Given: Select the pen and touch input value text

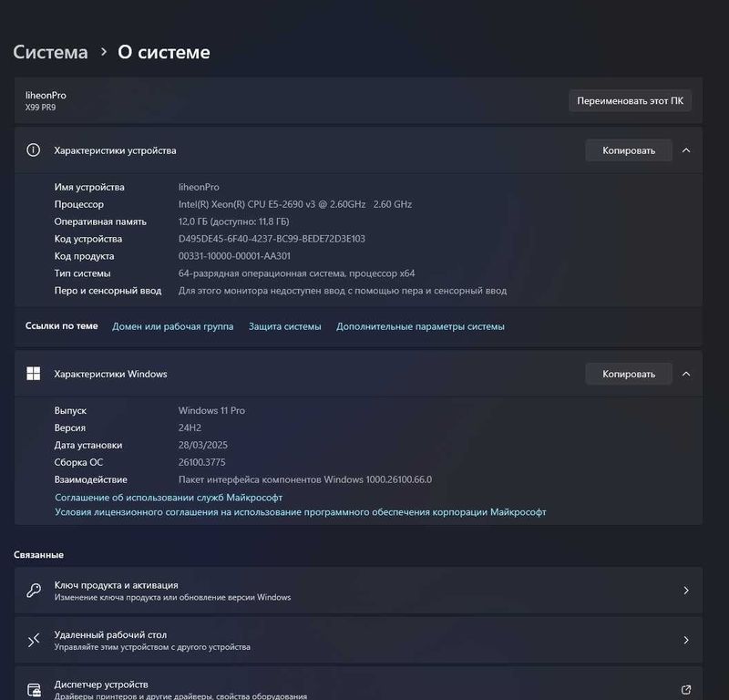Looking at the screenshot, I should pyautogui.click(x=343, y=291).
